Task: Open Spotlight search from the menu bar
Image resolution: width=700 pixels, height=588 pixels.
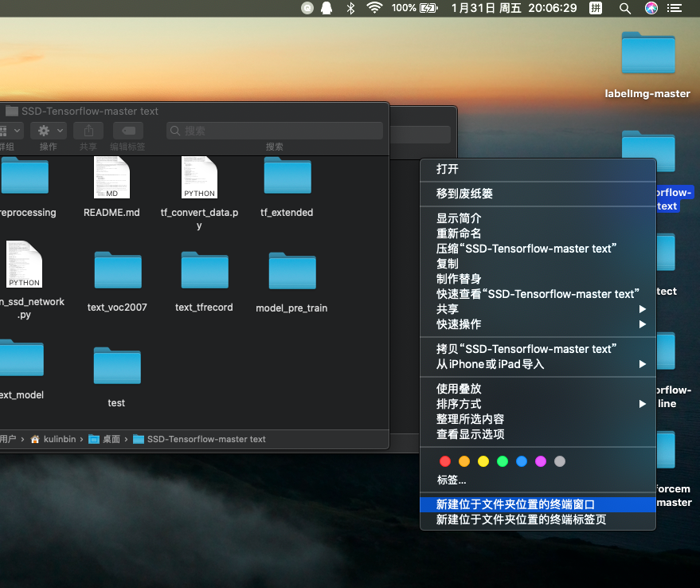Action: [624, 8]
